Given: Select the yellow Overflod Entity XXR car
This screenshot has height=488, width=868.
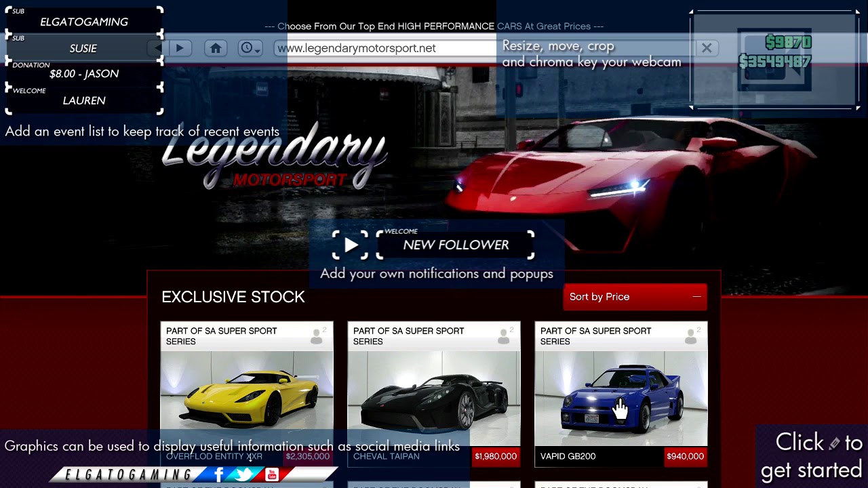Looking at the screenshot, I should 247,393.
